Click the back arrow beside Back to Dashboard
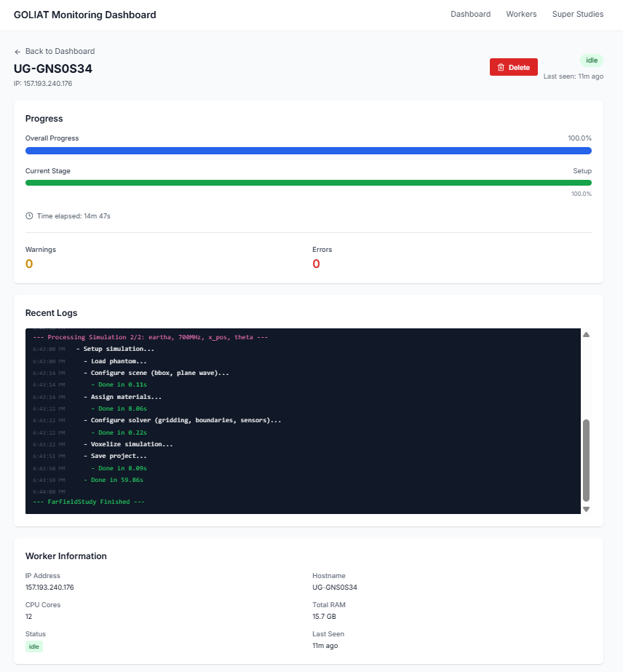 (x=17, y=51)
